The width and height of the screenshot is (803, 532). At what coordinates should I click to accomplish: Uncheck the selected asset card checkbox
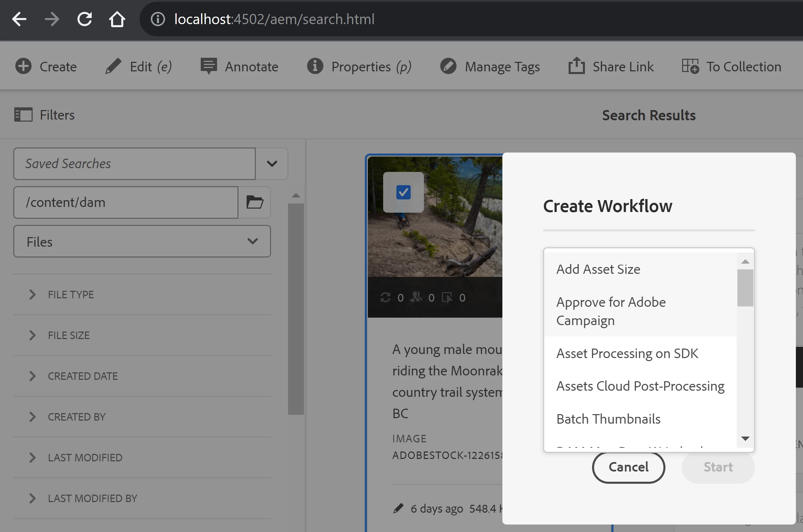[403, 192]
